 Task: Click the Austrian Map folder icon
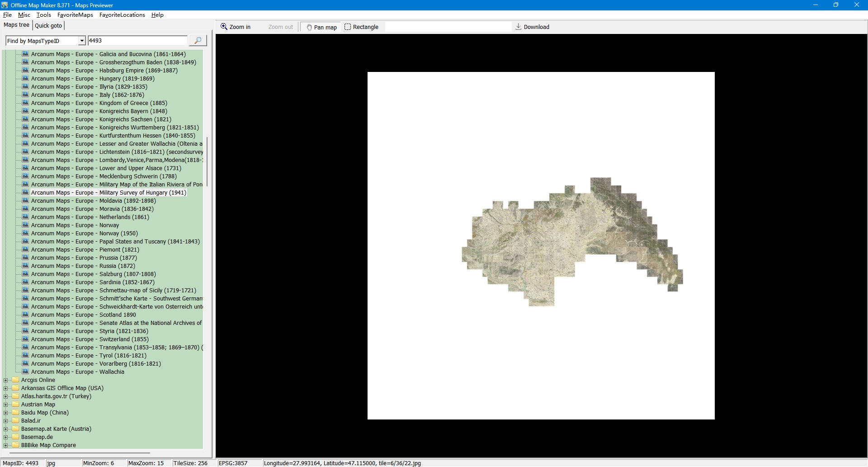[15, 405]
